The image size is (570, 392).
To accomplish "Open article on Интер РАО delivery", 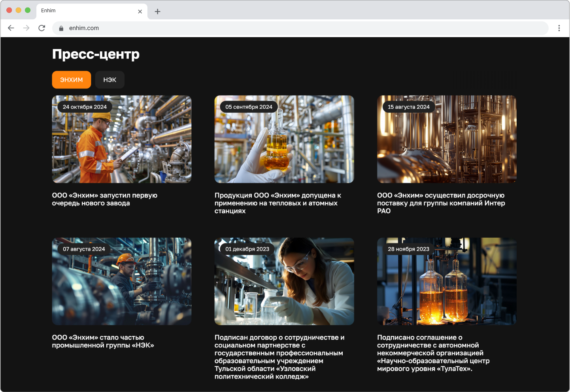I will pos(441,203).
